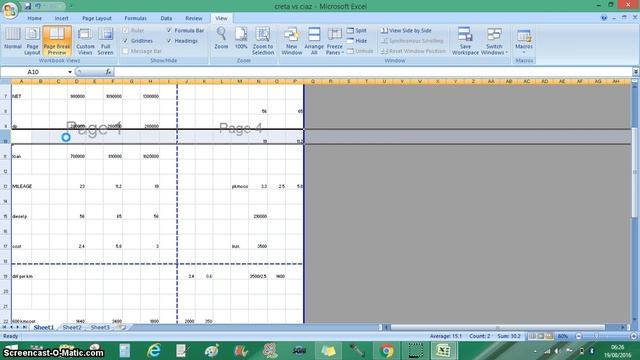640x360 pixels.
Task: Open the Page Layout ribbon tab
Action: [x=97, y=18]
